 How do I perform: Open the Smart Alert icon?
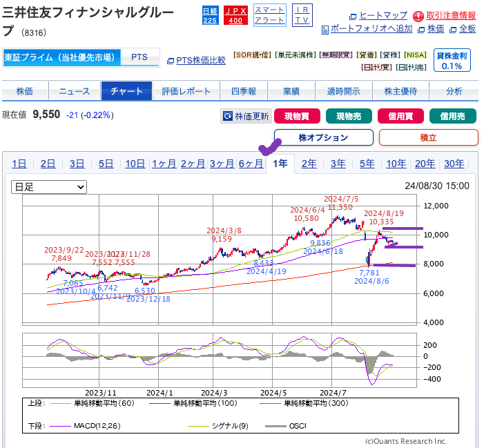tap(269, 15)
